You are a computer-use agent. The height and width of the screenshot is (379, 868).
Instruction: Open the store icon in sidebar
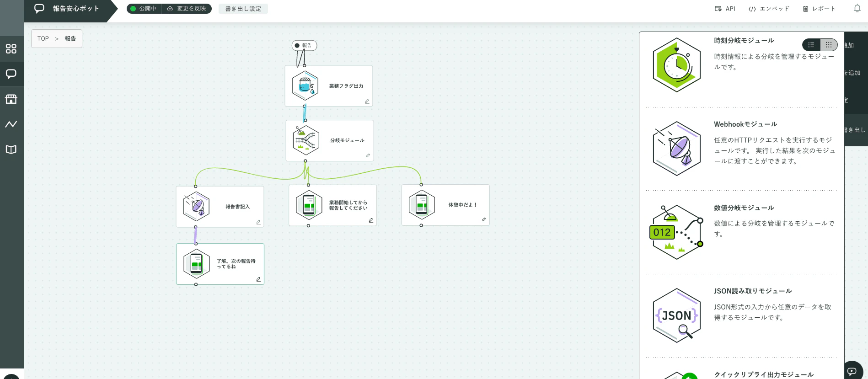coord(11,99)
